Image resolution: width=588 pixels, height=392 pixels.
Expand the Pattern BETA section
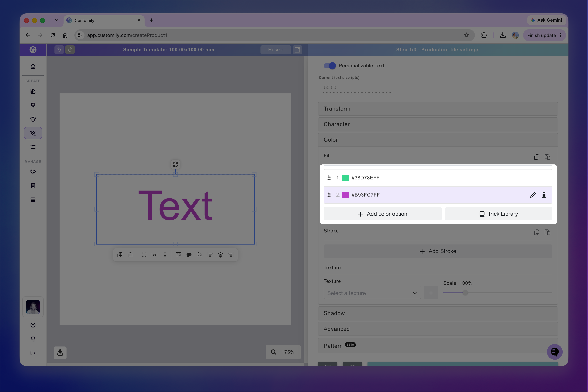pos(438,345)
